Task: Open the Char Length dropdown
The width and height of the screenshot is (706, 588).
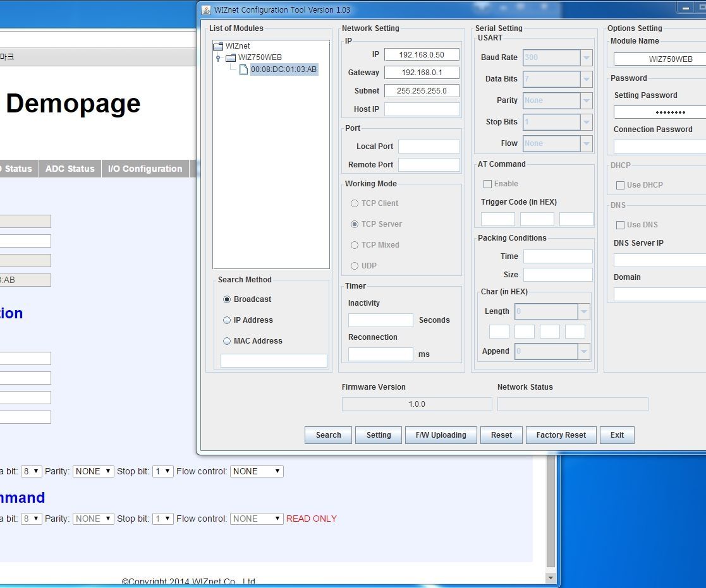Action: click(583, 311)
